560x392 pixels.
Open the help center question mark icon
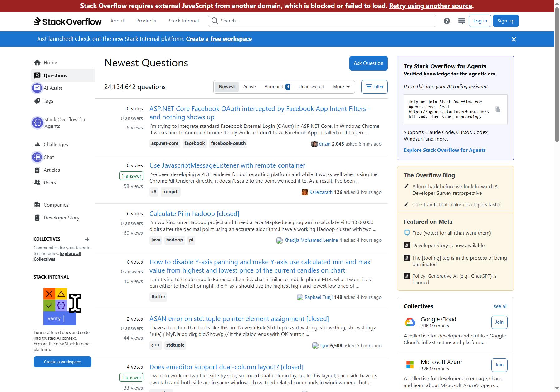coord(447,21)
